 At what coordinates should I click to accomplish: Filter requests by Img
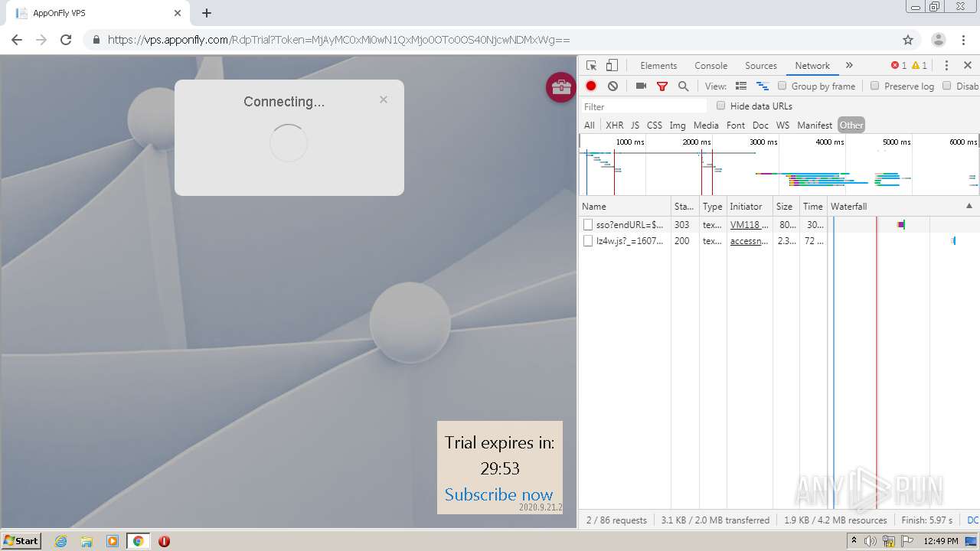click(x=678, y=126)
